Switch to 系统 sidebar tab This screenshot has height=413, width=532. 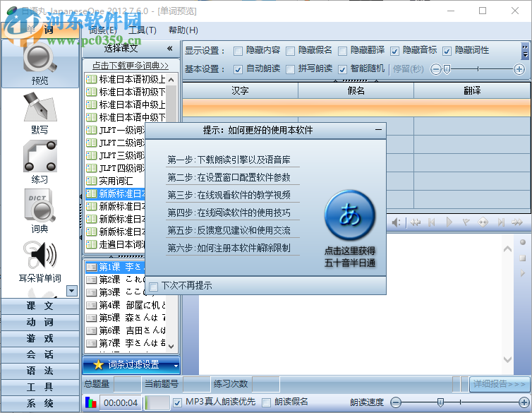tap(40, 403)
